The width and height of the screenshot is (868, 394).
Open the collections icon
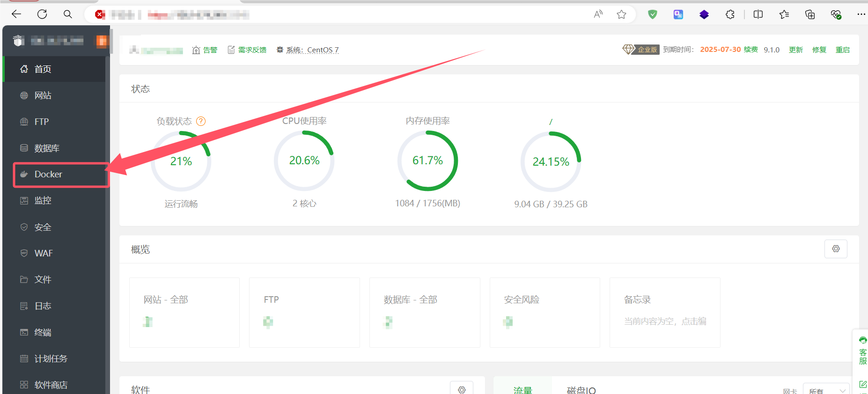[810, 15]
